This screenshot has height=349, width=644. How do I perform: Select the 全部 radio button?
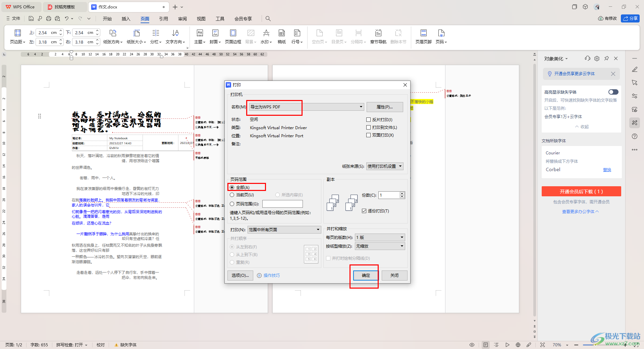232,187
